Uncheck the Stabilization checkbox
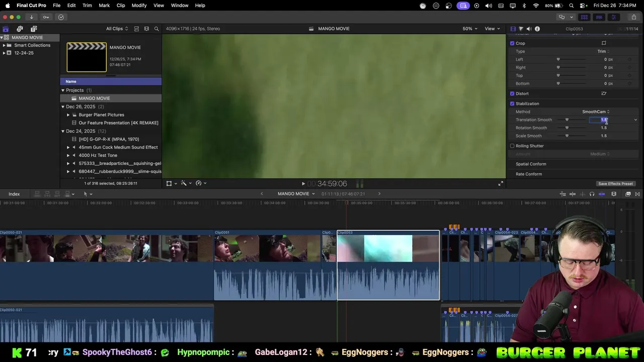The image size is (644, 362). click(512, 104)
